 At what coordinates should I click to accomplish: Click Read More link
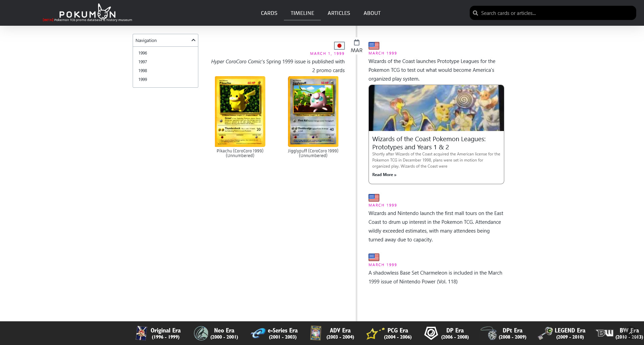click(384, 175)
